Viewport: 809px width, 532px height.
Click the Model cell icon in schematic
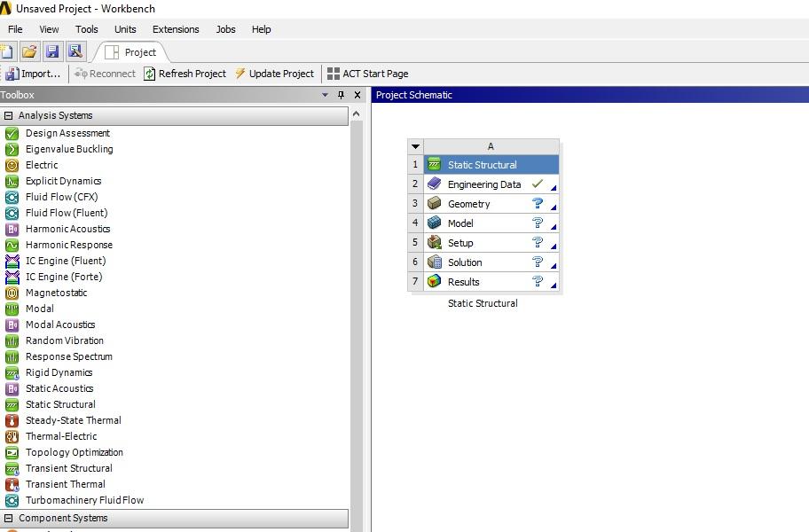click(x=435, y=223)
